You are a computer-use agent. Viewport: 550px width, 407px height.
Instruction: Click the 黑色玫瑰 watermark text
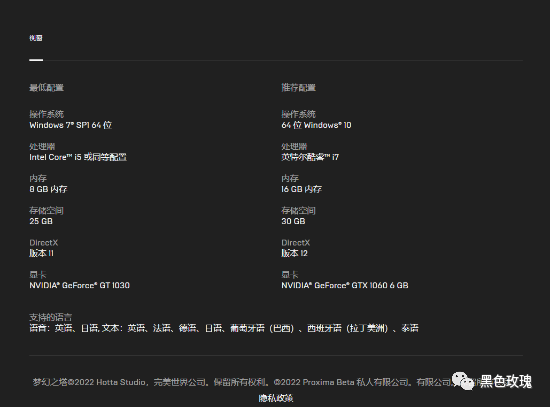[506, 381]
